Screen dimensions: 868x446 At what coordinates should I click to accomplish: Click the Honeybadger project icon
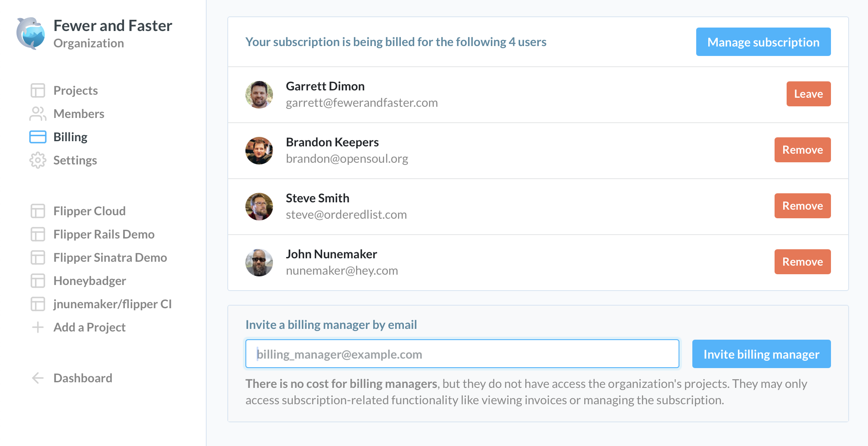(x=38, y=281)
